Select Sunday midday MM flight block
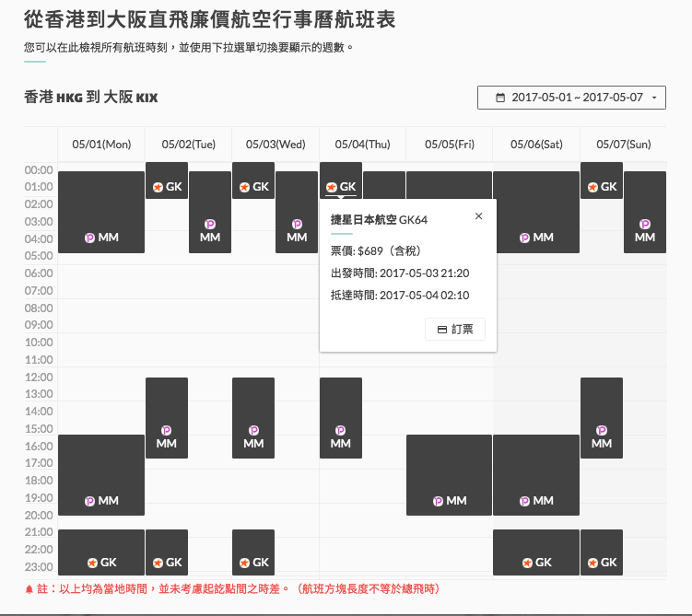 pyautogui.click(x=602, y=418)
